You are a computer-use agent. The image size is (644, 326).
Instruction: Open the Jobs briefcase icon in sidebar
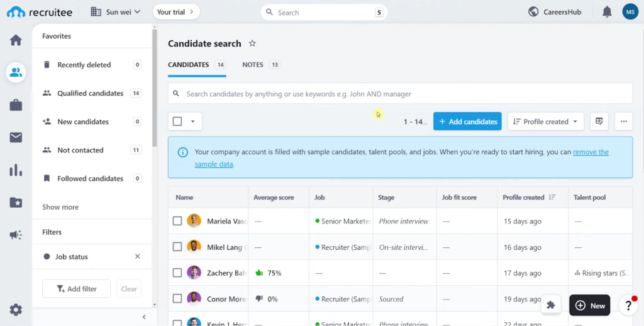pos(16,105)
